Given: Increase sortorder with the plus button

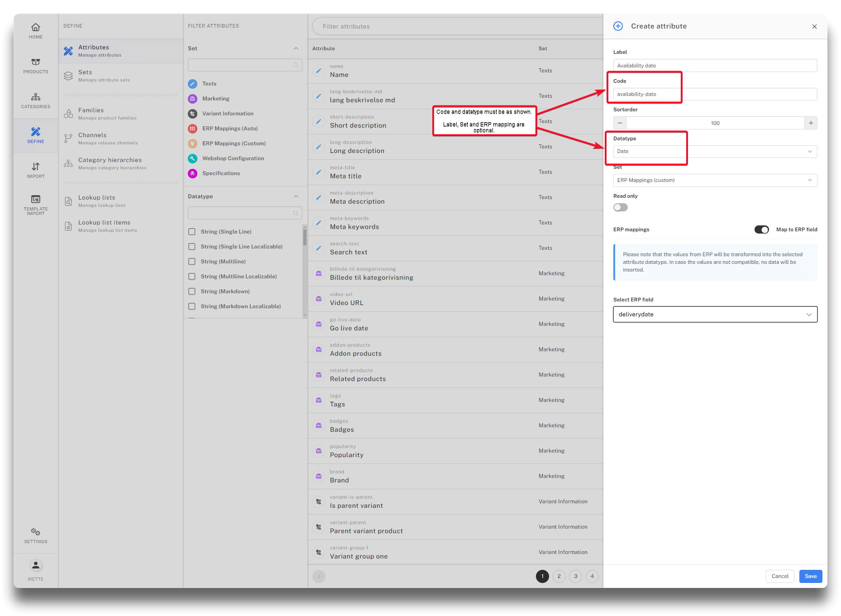Looking at the screenshot, I should 811,123.
